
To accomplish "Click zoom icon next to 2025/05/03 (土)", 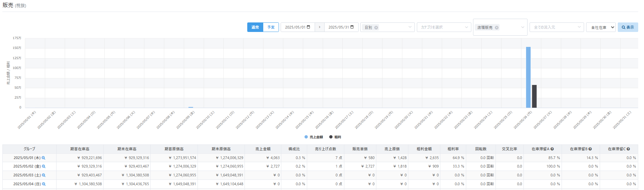I will pyautogui.click(x=44, y=175).
